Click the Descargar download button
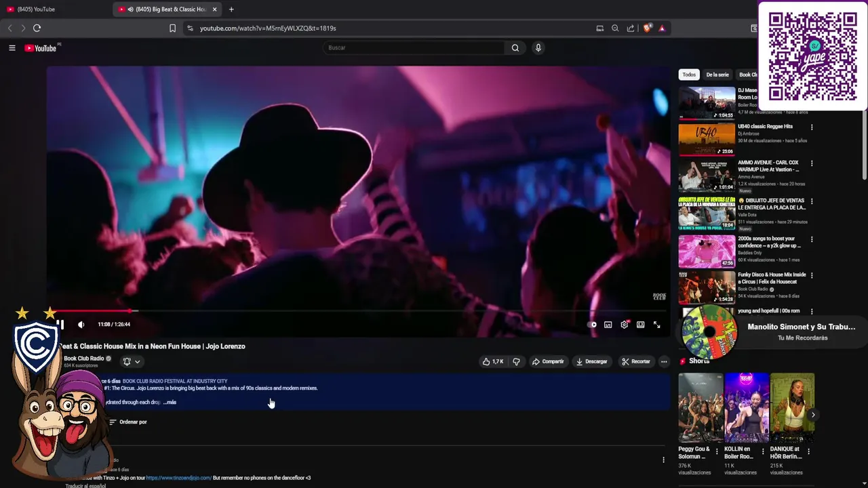868x488 pixels. point(592,362)
